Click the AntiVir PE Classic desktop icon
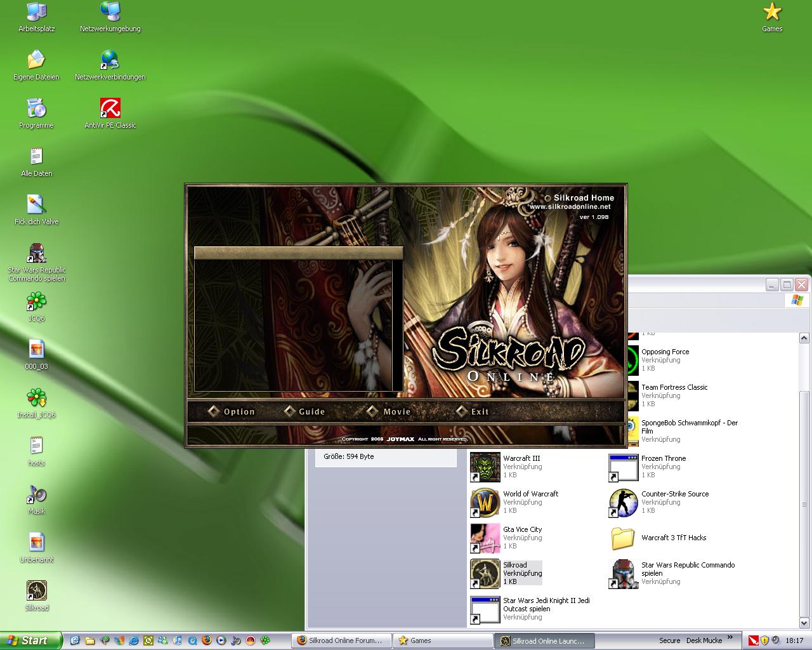 [x=110, y=109]
